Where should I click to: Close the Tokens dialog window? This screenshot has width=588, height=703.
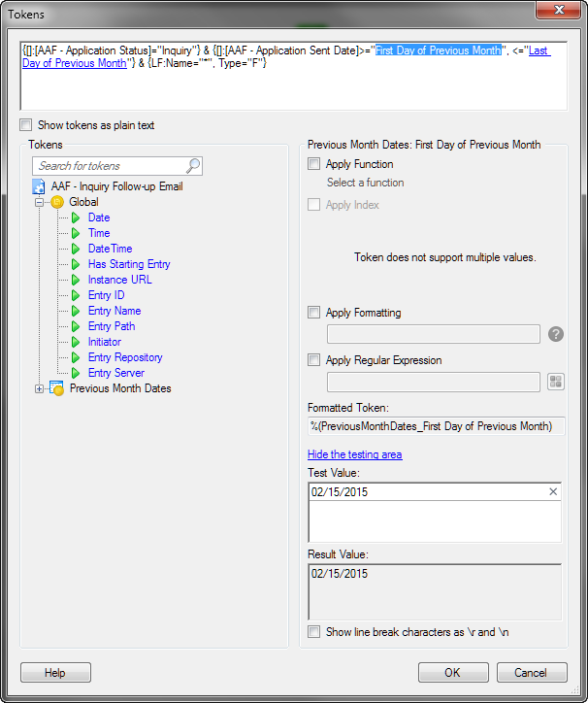click(559, 10)
